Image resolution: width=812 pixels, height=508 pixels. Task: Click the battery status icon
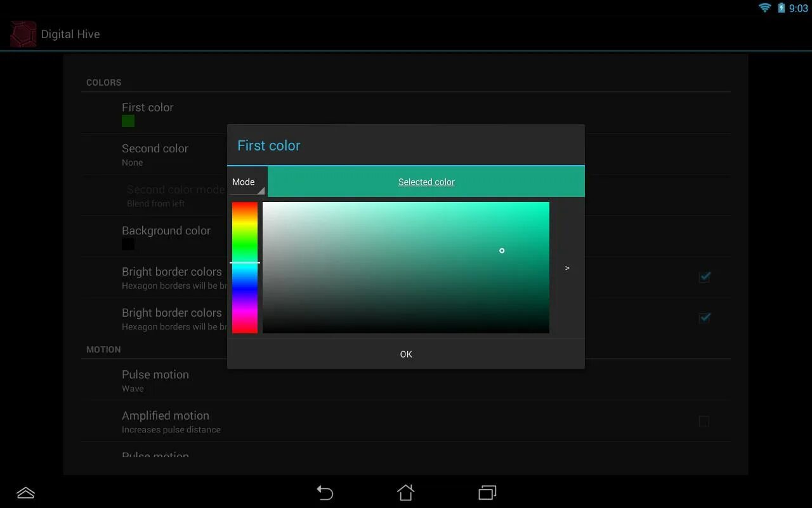[782, 8]
